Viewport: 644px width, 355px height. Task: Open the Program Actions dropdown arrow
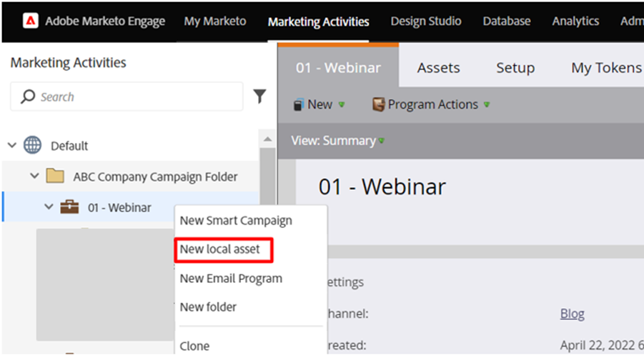click(487, 105)
